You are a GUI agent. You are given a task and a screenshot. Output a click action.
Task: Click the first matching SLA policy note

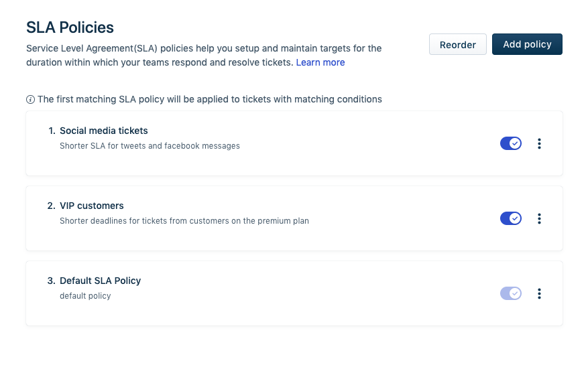[209, 99]
